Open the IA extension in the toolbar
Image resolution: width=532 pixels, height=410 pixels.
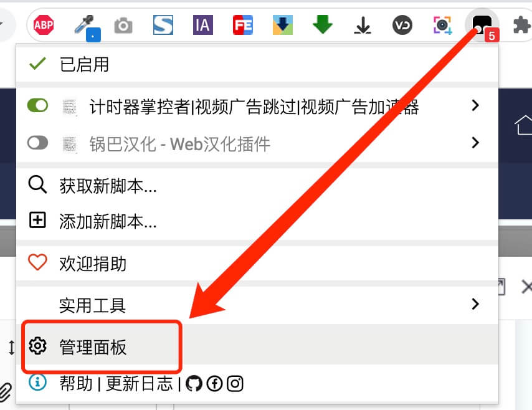pos(202,25)
